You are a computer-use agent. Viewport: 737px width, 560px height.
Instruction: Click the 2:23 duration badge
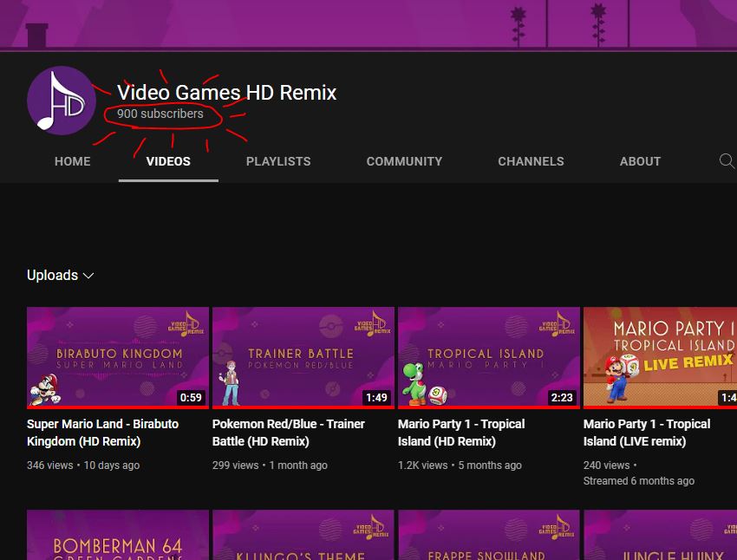(x=562, y=397)
